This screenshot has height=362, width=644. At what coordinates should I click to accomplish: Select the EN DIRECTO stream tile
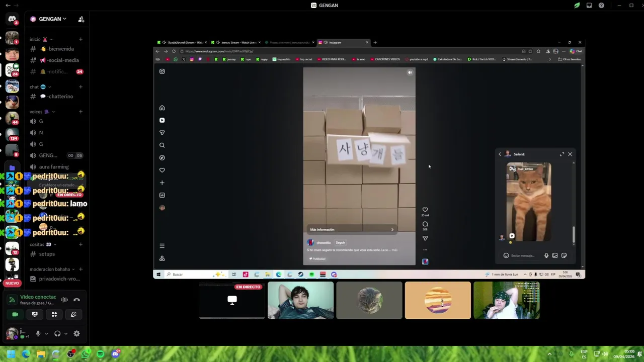tap(232, 300)
